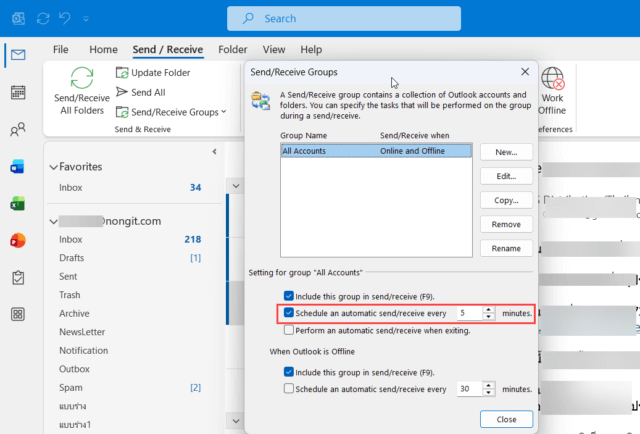The width and height of the screenshot is (640, 434).
Task: Launch Excel from the sidebar
Action: pos(18,203)
